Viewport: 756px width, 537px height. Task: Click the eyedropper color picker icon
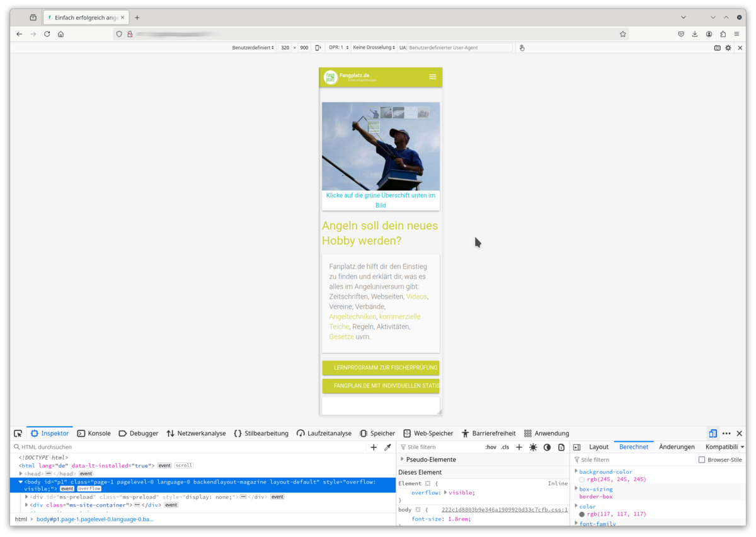388,448
